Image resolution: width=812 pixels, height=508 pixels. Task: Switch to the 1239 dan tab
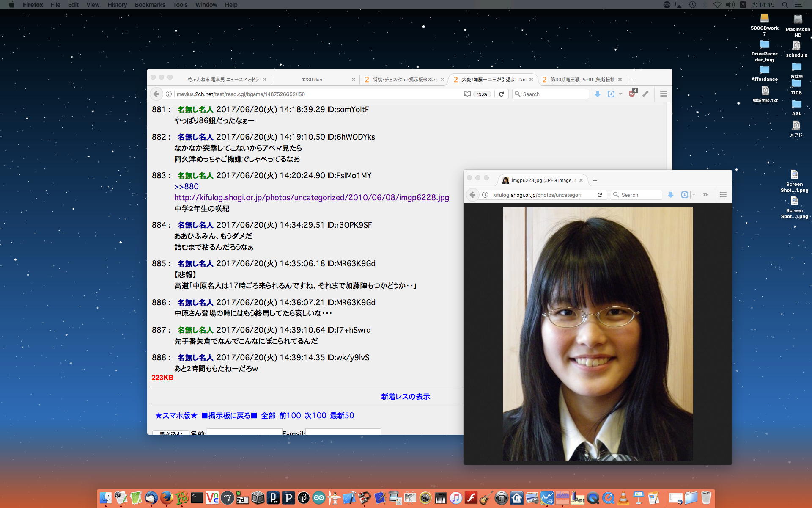(x=312, y=80)
